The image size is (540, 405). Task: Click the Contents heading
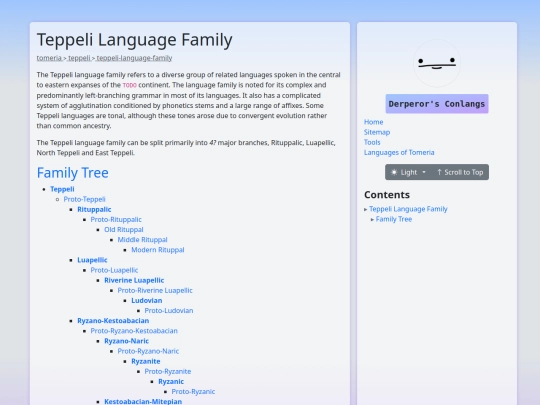pyautogui.click(x=387, y=195)
